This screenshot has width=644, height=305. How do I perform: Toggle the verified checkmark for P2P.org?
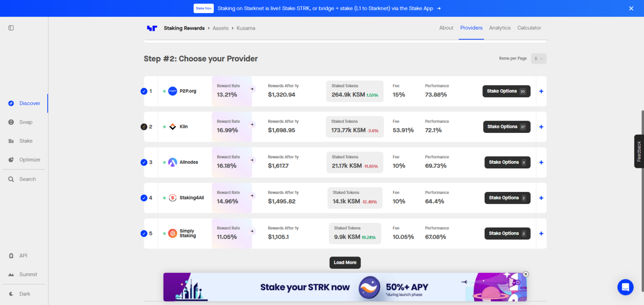tap(144, 91)
